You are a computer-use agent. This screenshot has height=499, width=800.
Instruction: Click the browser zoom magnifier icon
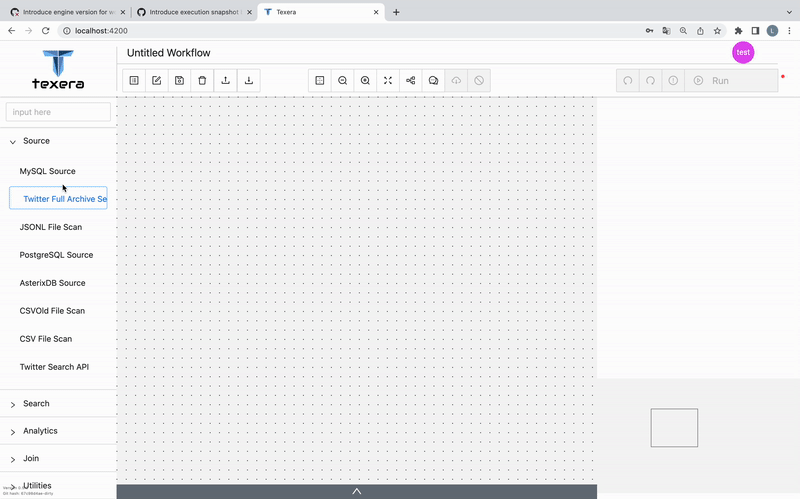pyautogui.click(x=683, y=31)
